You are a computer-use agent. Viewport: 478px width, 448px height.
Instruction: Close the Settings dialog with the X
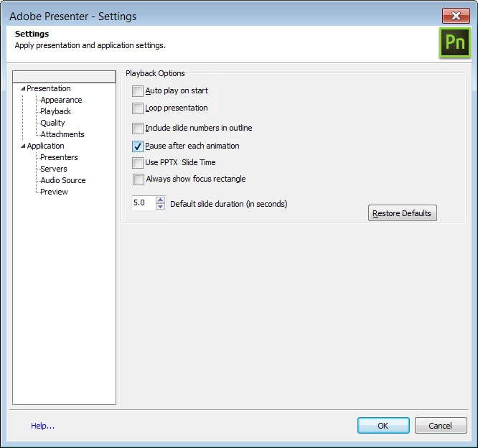coord(456,16)
